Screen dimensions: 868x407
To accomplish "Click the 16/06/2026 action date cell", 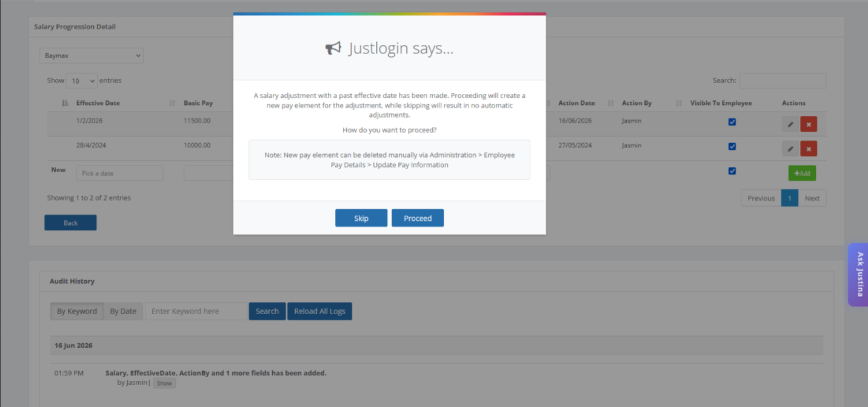I will point(575,121).
